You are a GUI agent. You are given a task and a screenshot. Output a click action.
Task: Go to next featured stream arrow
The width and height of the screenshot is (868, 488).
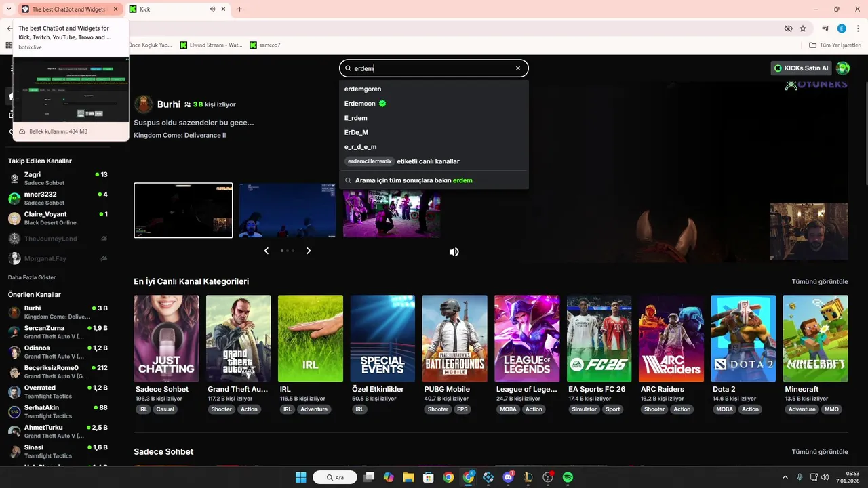click(x=309, y=251)
